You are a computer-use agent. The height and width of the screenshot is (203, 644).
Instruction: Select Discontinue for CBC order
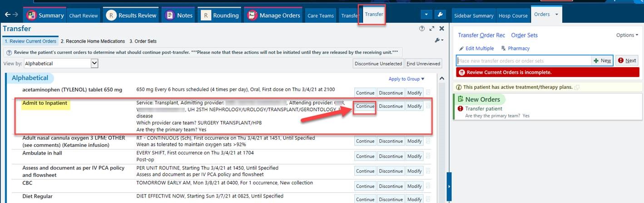391,186
